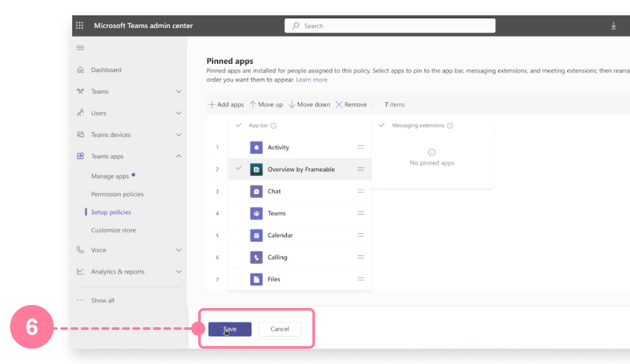Click the Calendar row reorder handle
Viewport: 630px width, 364px height.
[361, 235]
